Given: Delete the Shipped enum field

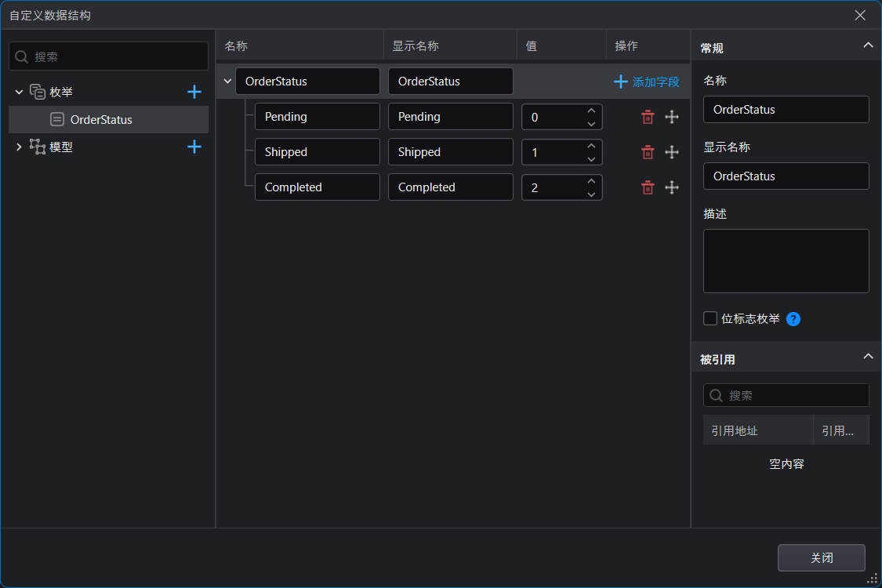Looking at the screenshot, I should pos(648,152).
